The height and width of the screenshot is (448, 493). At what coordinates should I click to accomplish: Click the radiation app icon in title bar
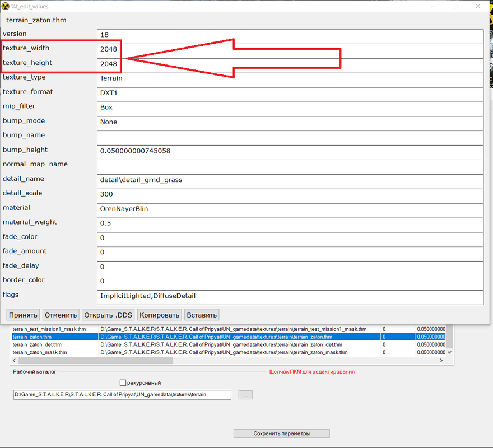[6, 6]
